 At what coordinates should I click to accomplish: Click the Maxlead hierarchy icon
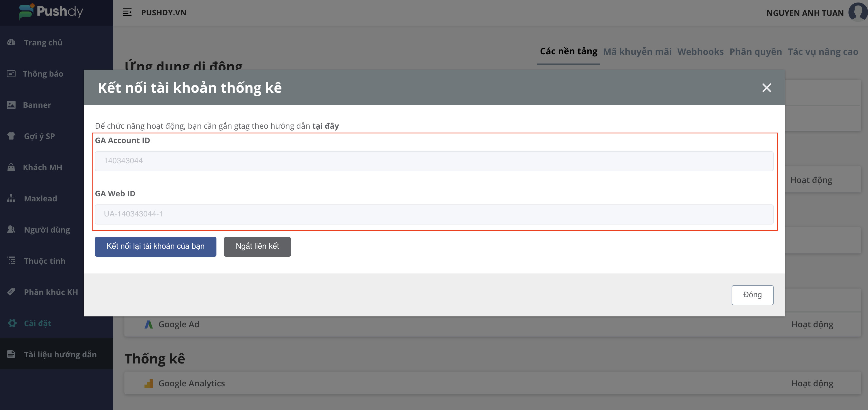point(11,198)
